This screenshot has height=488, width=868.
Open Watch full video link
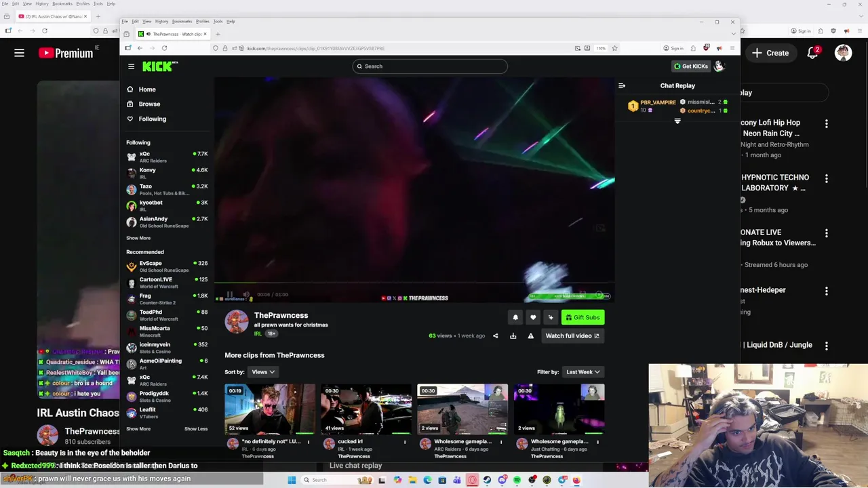point(572,336)
